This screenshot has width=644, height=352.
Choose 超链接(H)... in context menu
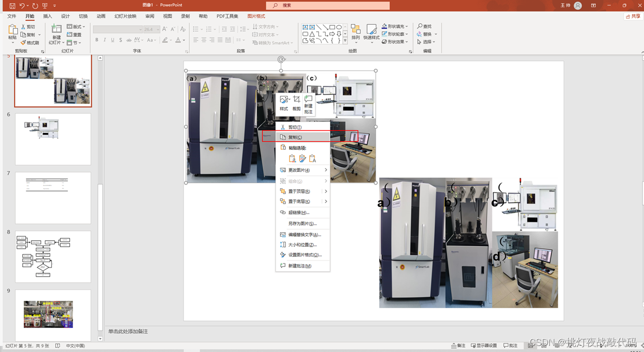tap(303, 212)
